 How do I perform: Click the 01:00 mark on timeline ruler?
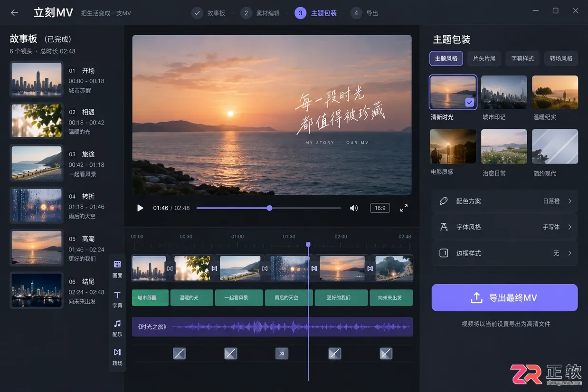(237, 237)
